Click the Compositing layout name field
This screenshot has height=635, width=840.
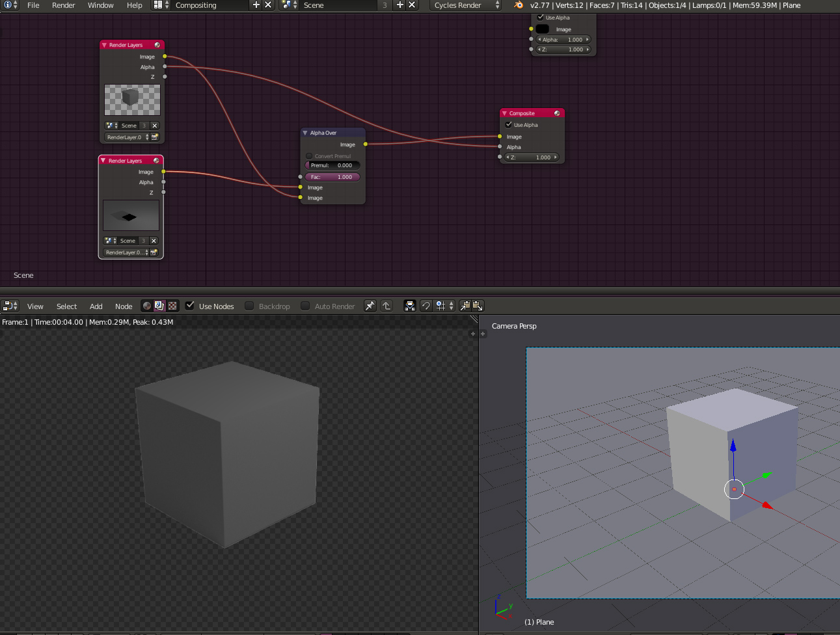pyautogui.click(x=210, y=5)
